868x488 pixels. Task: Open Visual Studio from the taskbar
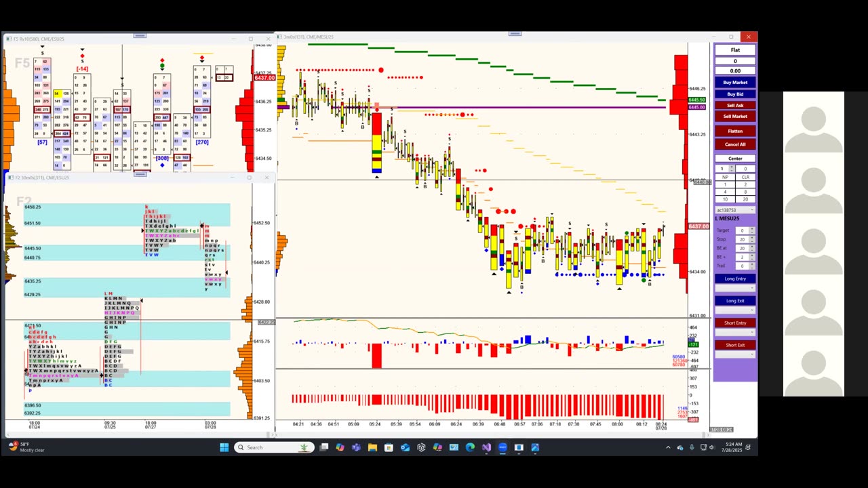pos(486,447)
